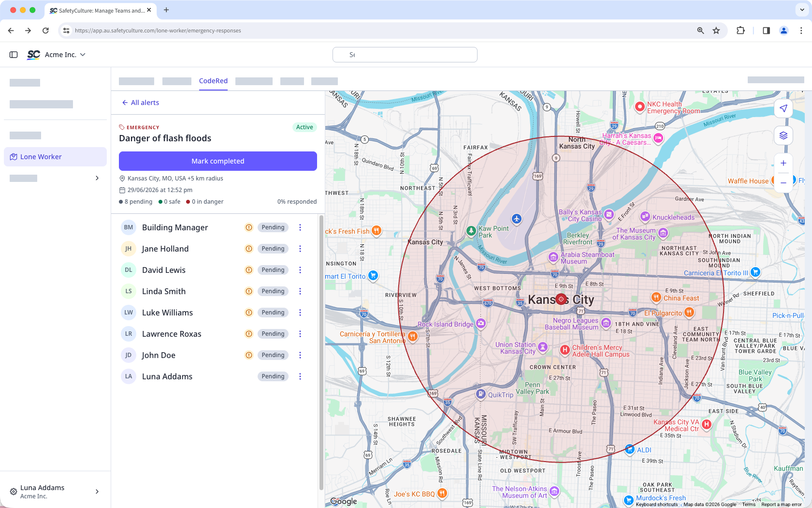
Task: Click warning icon beside Linda Smith
Action: pyautogui.click(x=249, y=291)
